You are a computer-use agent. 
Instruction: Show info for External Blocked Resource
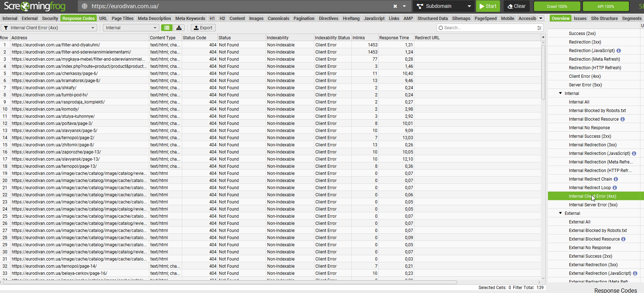point(623,239)
